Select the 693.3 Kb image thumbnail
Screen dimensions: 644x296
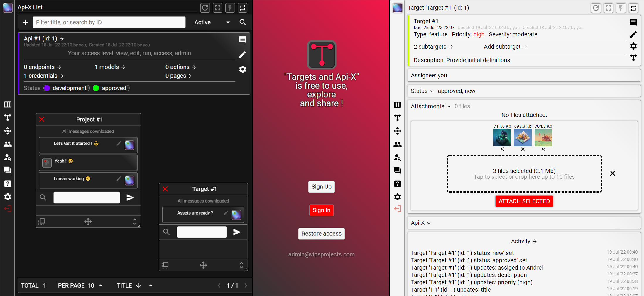(523, 137)
